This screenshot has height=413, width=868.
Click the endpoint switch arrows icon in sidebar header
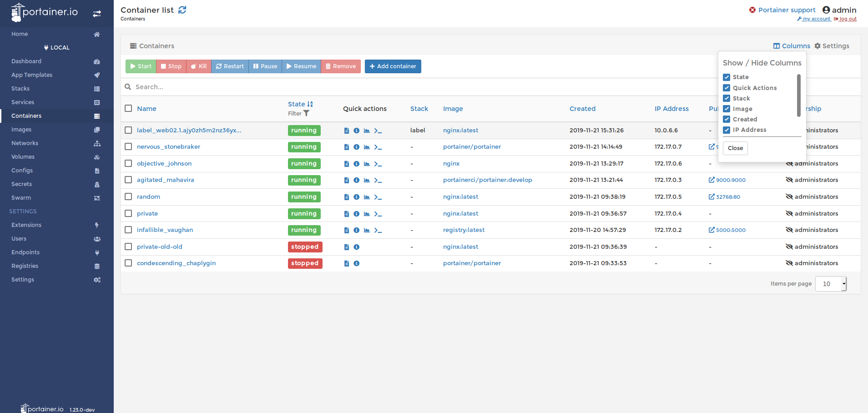[97, 14]
